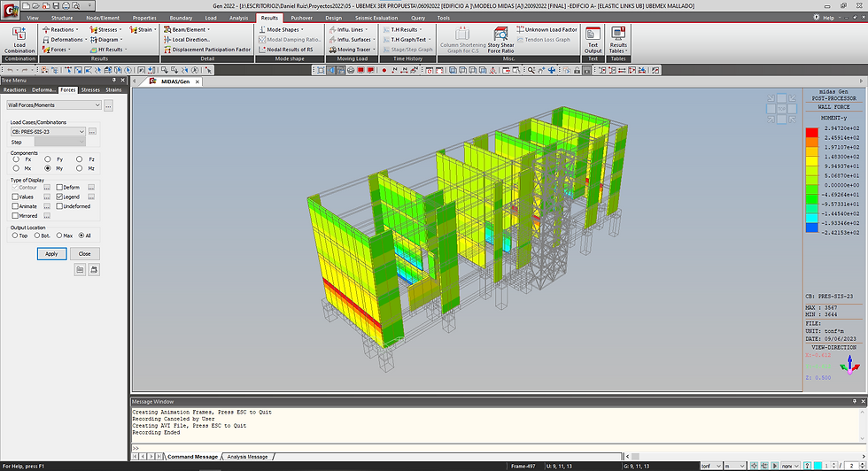Open Results Tables
Screen dimensions: 868x471
[x=618, y=40]
